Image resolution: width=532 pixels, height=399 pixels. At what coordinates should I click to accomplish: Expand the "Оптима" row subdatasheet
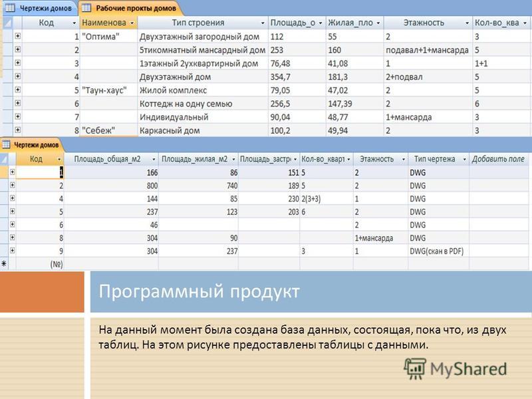pyautogui.click(x=18, y=36)
